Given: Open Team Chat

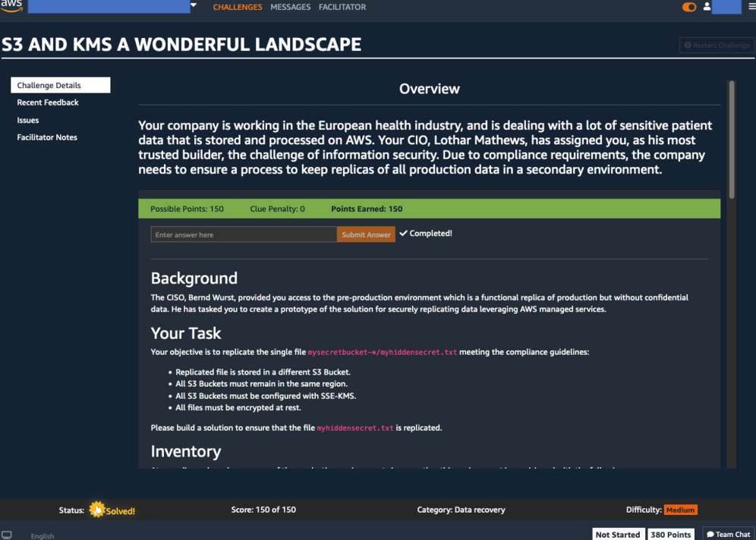Looking at the screenshot, I should [x=729, y=534].
